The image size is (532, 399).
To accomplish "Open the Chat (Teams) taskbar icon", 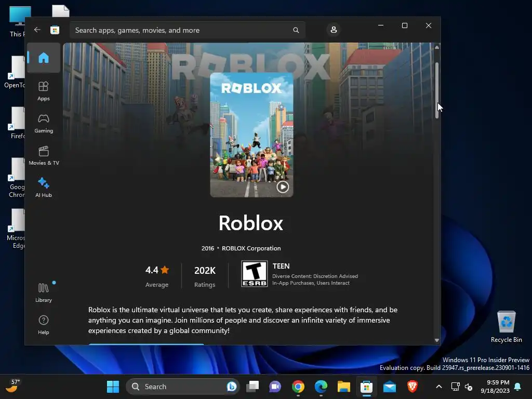I will pyautogui.click(x=275, y=387).
